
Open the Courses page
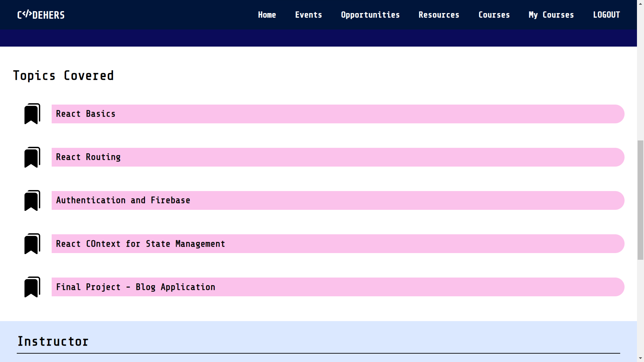pos(494,15)
